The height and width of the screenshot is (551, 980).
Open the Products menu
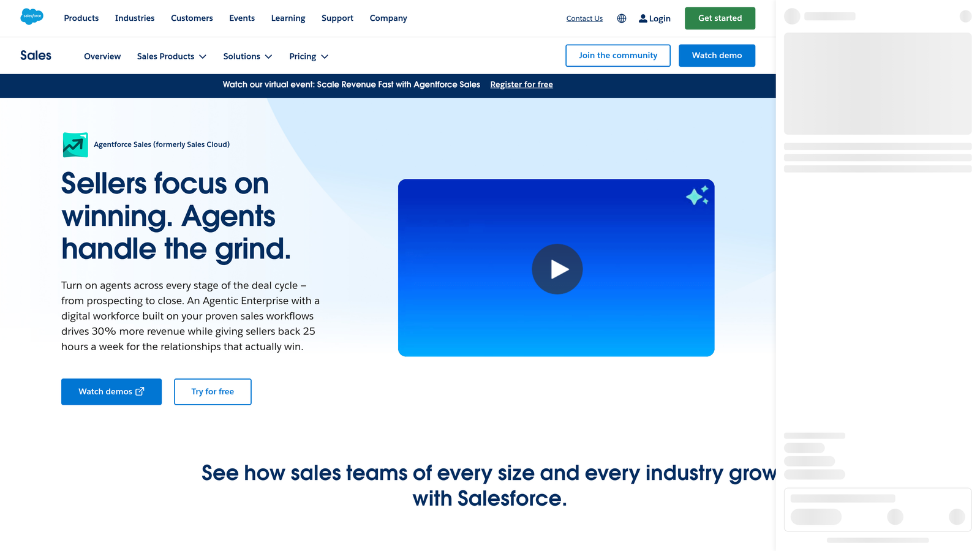coord(81,18)
